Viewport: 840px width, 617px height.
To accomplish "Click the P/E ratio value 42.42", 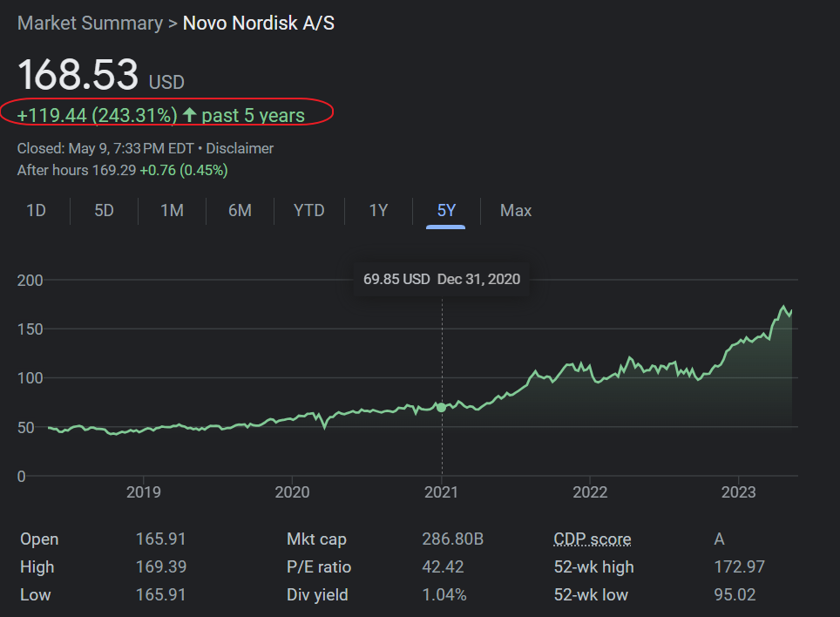I will [x=443, y=566].
